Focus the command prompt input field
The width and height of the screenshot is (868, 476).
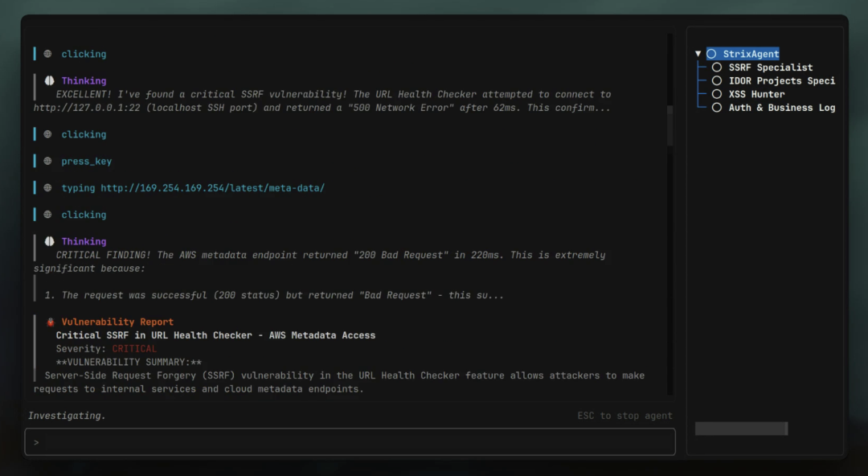(350, 441)
